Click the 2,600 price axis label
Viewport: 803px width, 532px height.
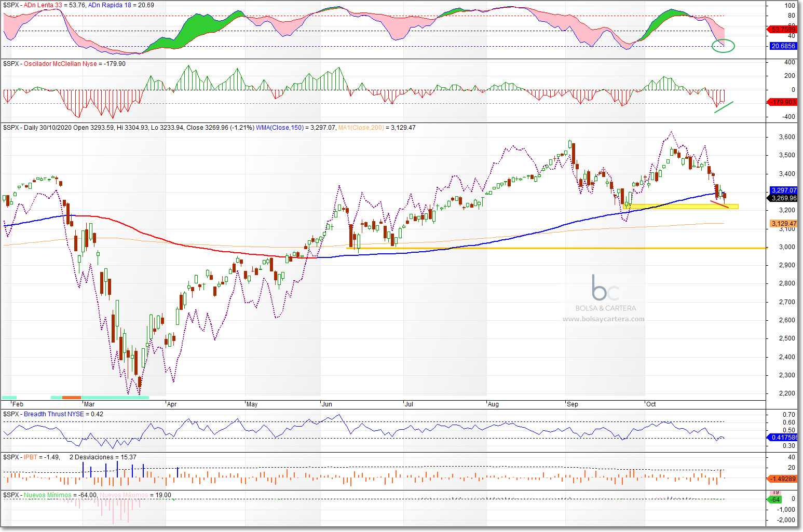tap(787, 320)
